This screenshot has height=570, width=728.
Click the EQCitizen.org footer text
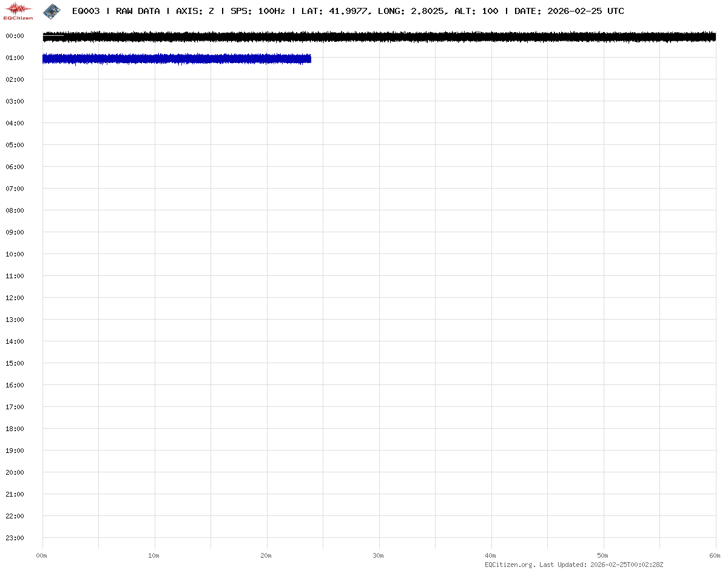coord(510,565)
